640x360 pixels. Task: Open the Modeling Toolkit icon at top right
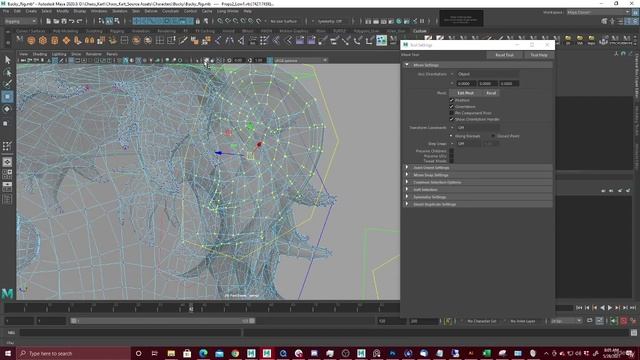click(x=604, y=21)
